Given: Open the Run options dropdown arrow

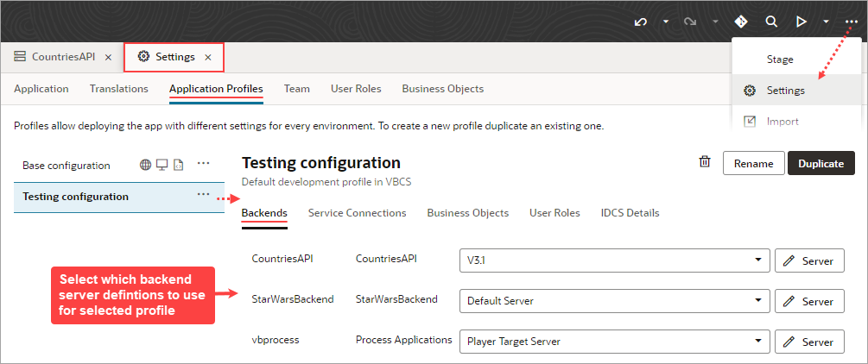Looking at the screenshot, I should (x=826, y=22).
